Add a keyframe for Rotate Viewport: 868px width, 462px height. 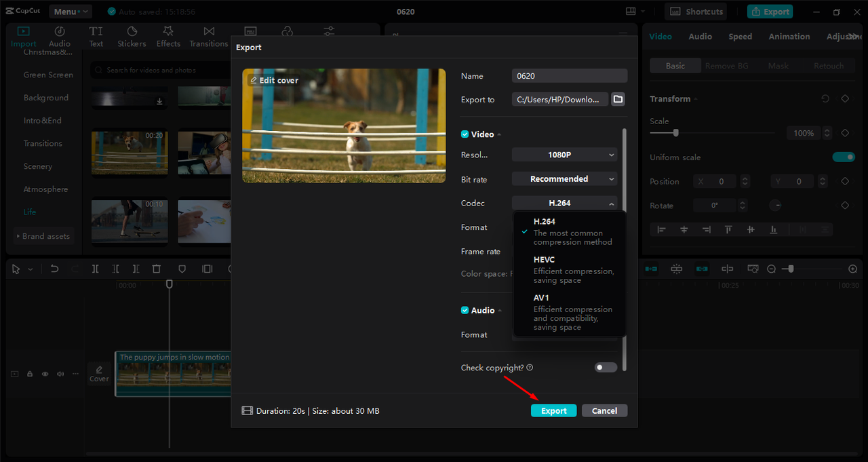pos(845,206)
